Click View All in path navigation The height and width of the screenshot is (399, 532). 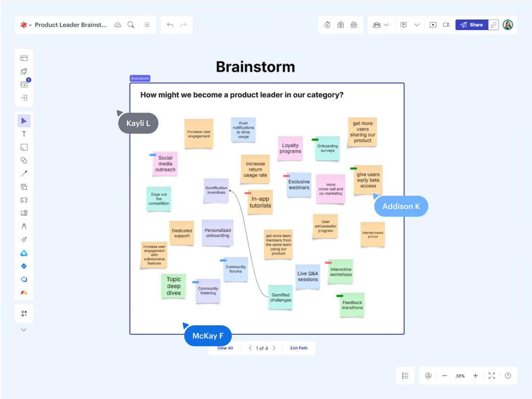(225, 348)
